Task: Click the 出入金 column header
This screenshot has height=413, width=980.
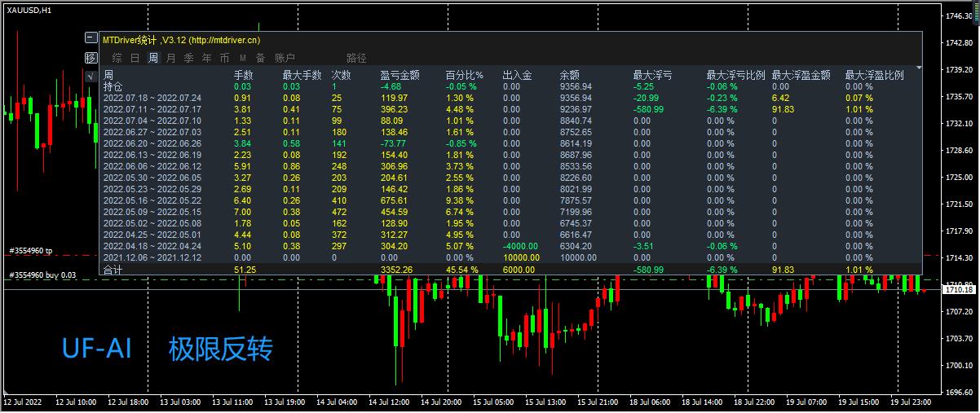Action: [x=518, y=75]
